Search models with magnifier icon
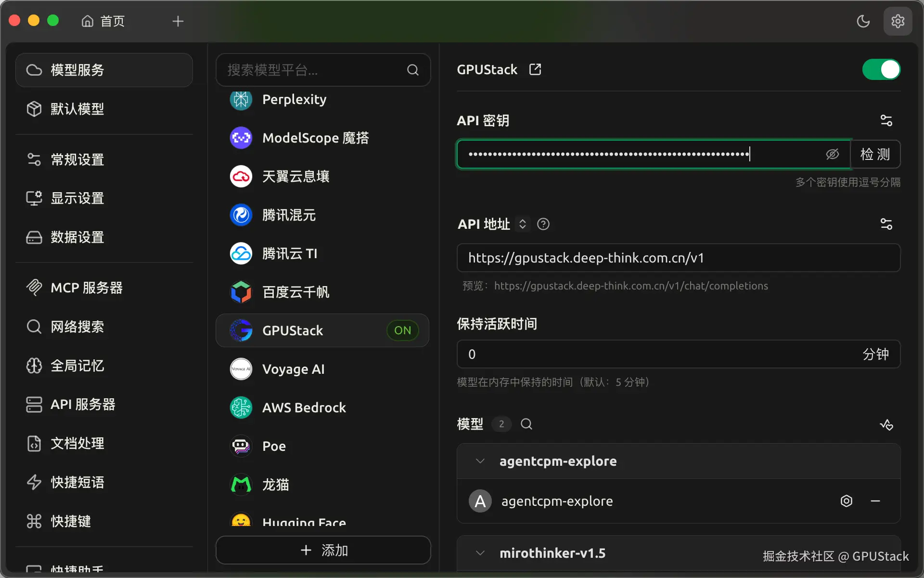 click(x=526, y=424)
